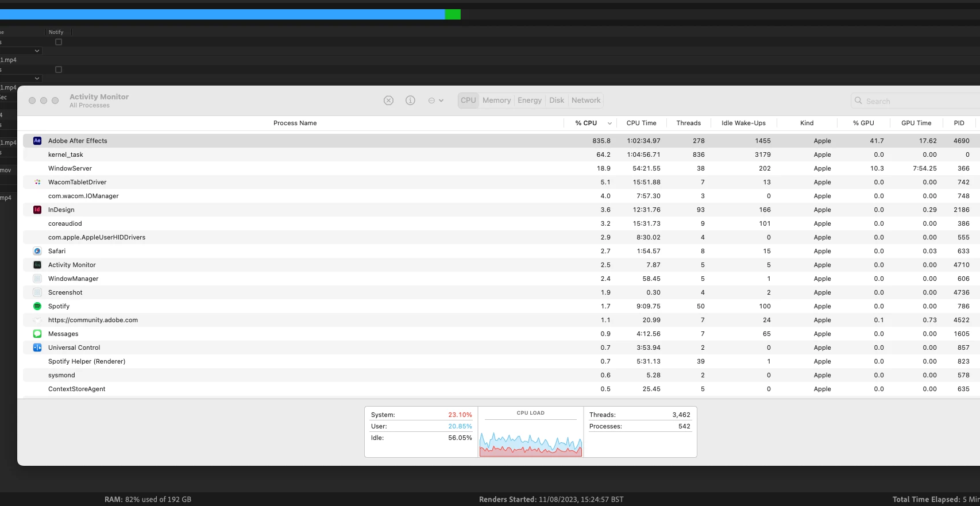Click the Universal Control process icon
The width and height of the screenshot is (980, 506).
37,347
